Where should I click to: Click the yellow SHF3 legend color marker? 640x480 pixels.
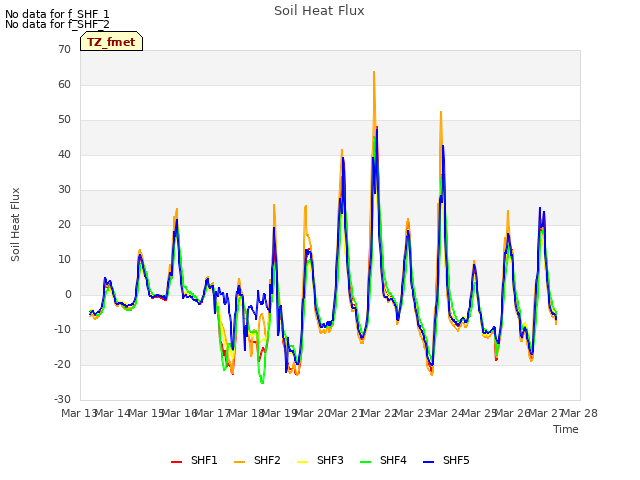pos(302,462)
